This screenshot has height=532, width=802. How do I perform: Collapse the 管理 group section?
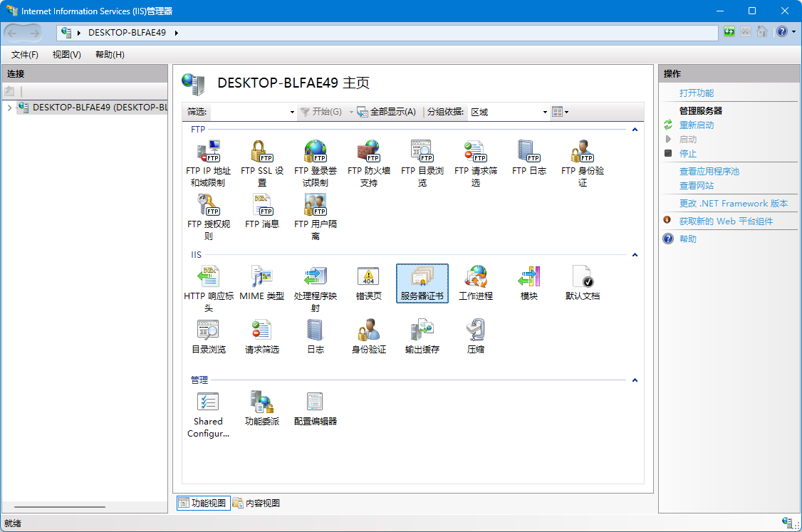635,380
